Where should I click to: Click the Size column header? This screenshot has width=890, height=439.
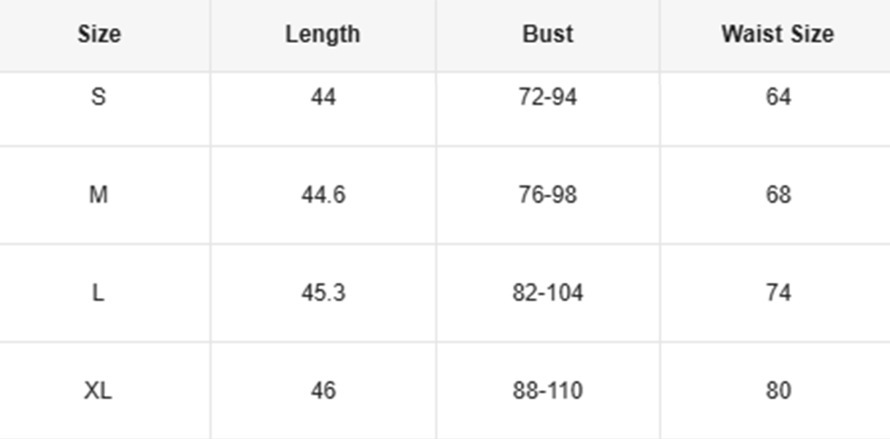click(x=99, y=34)
